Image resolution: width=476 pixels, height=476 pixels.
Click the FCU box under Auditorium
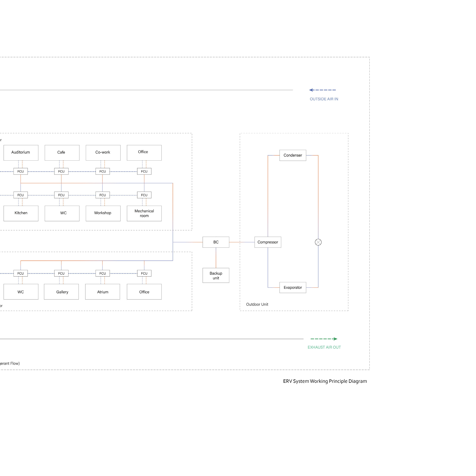20,171
